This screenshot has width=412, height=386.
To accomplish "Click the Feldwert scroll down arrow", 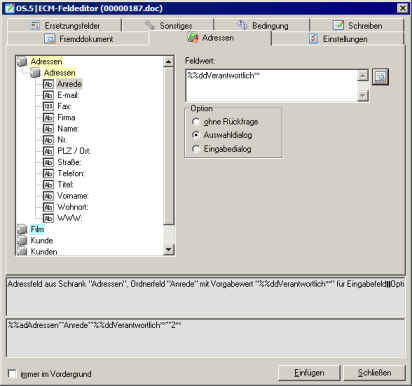I will coord(363,96).
